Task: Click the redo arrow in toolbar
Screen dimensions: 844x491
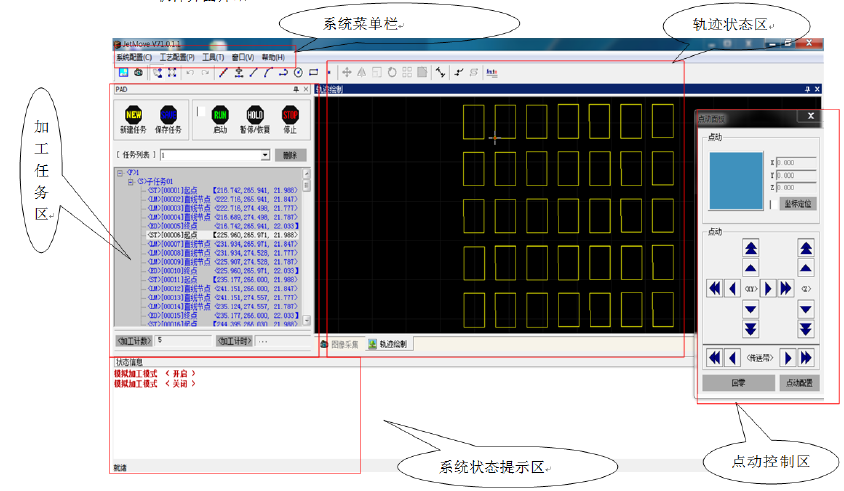Action: point(205,73)
